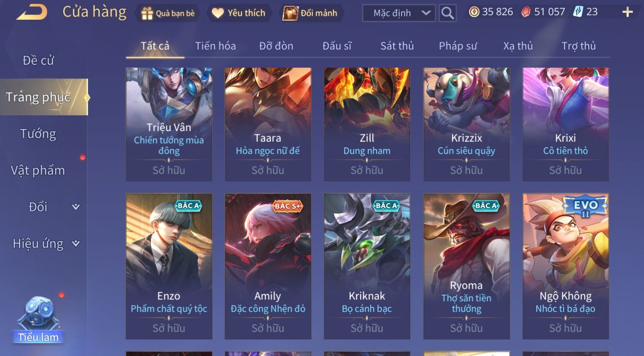Click the gold coin balance icon
644x356 pixels.
(x=474, y=12)
